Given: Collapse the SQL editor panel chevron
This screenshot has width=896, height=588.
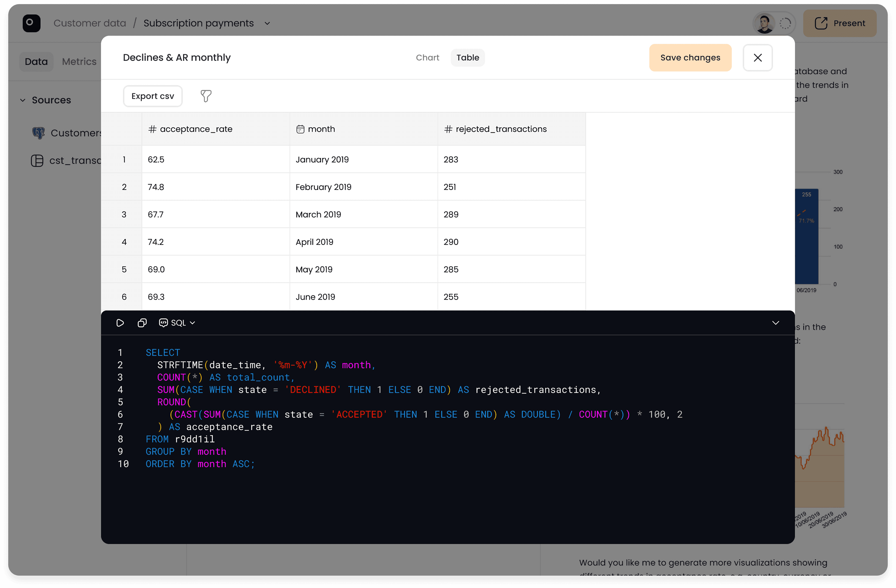Looking at the screenshot, I should point(776,323).
